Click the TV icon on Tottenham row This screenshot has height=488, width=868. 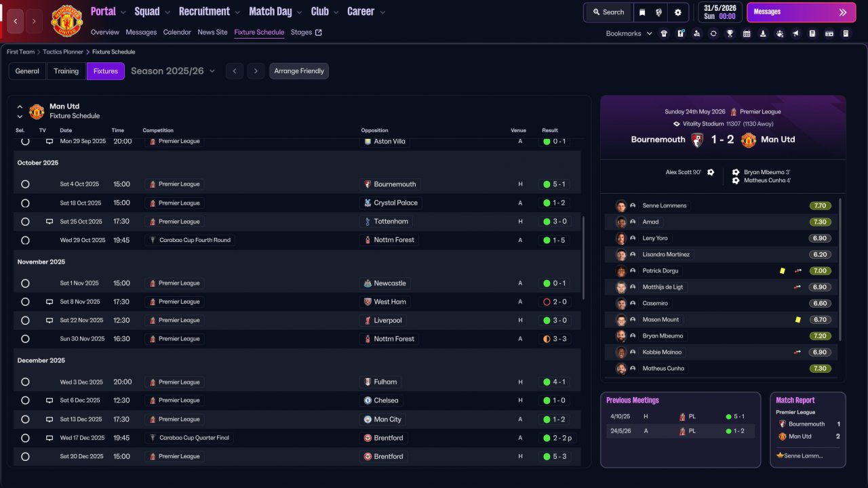50,222
